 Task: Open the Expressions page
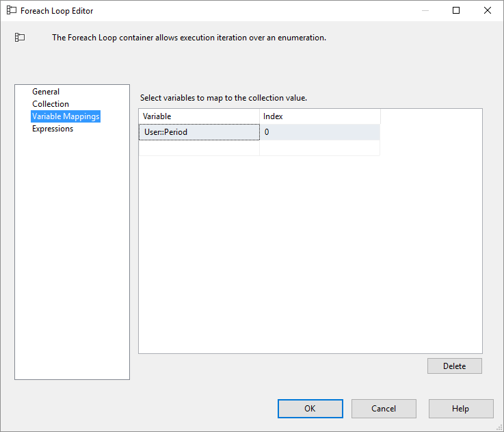[53, 129]
